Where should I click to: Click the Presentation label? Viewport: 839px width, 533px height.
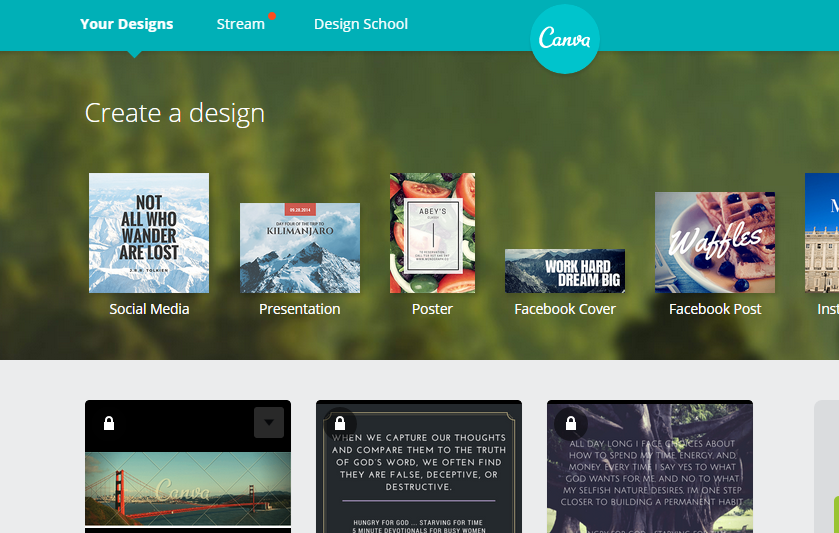[300, 309]
